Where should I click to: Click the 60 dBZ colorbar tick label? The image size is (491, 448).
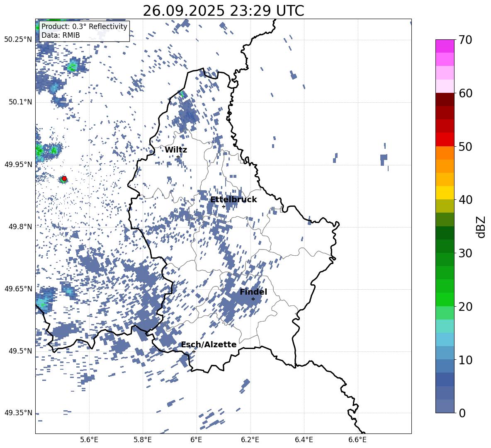pos(465,93)
